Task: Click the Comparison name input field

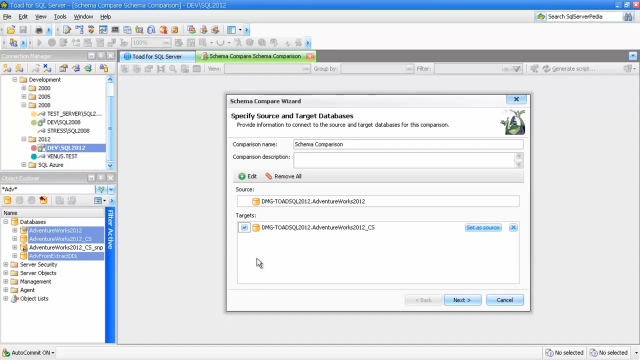Action: 408,144
